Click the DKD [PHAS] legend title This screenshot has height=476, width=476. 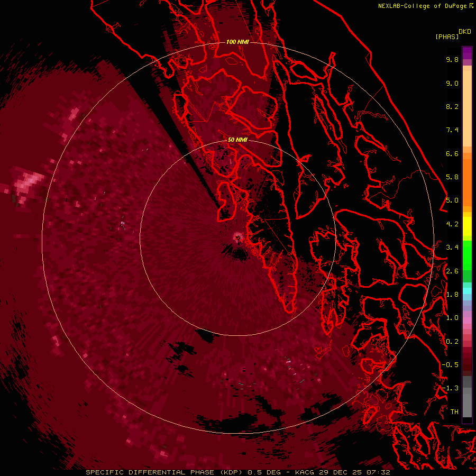453,34
